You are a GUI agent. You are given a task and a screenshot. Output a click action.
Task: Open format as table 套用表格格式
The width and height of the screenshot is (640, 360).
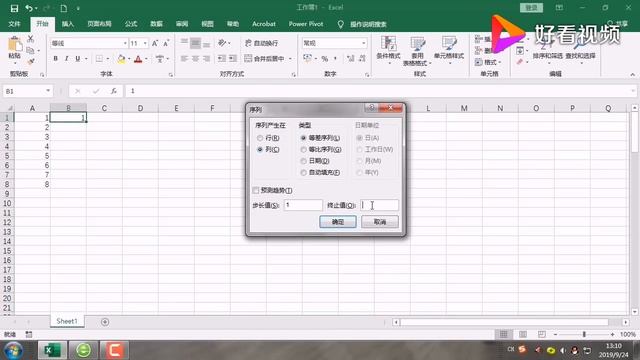pos(417,51)
